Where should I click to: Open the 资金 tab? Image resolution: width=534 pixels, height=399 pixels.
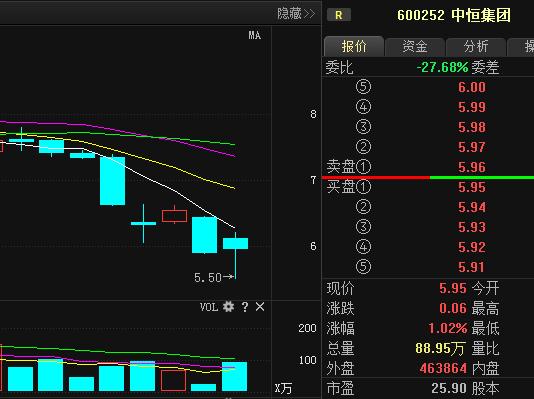pyautogui.click(x=414, y=46)
